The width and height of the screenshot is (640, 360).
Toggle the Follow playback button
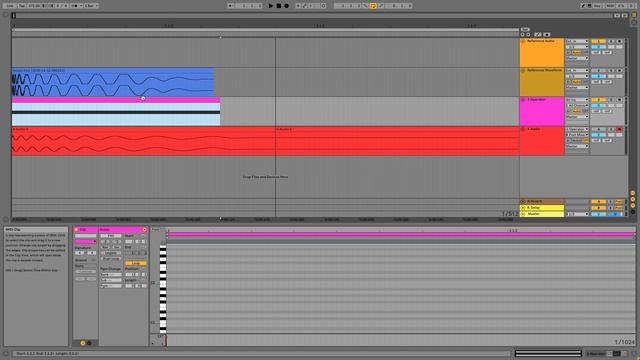pos(231,6)
